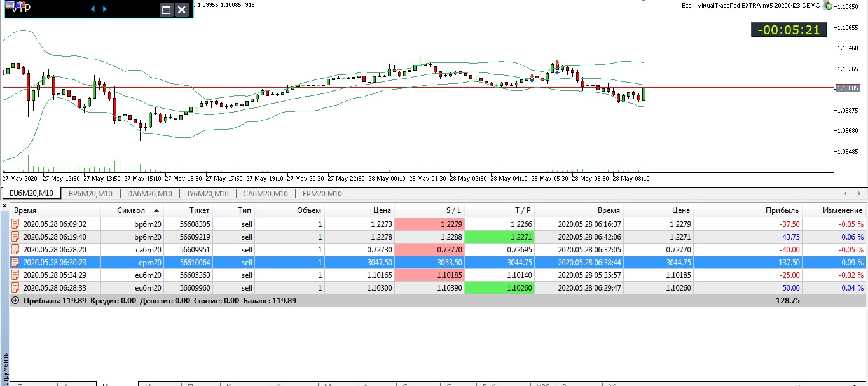Open the CA6M20,M10 chart tab

click(x=266, y=194)
